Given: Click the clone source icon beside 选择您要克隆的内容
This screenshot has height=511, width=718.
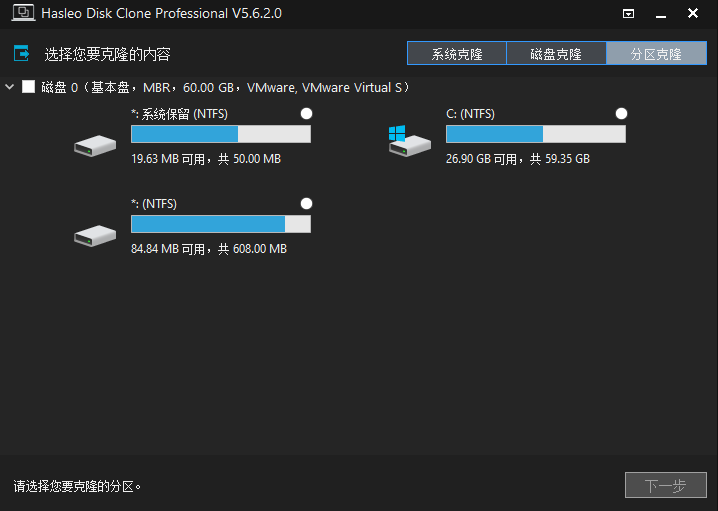Looking at the screenshot, I should (x=22, y=54).
